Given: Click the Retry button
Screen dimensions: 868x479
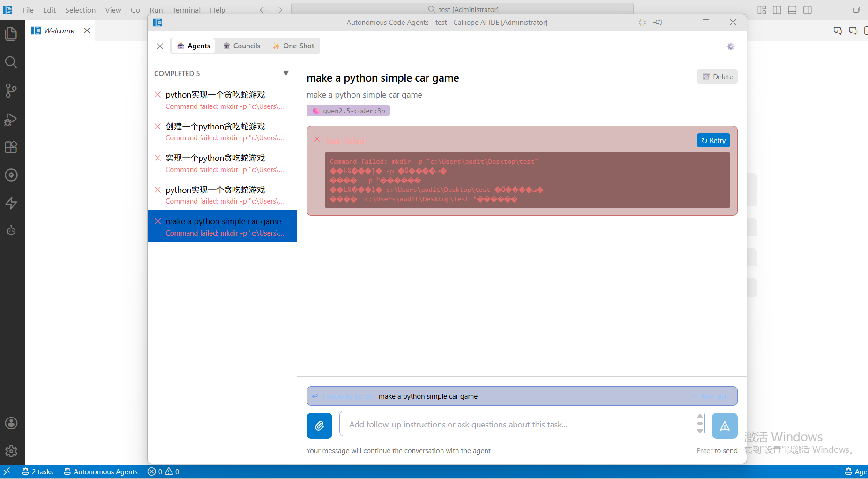Looking at the screenshot, I should click(713, 140).
